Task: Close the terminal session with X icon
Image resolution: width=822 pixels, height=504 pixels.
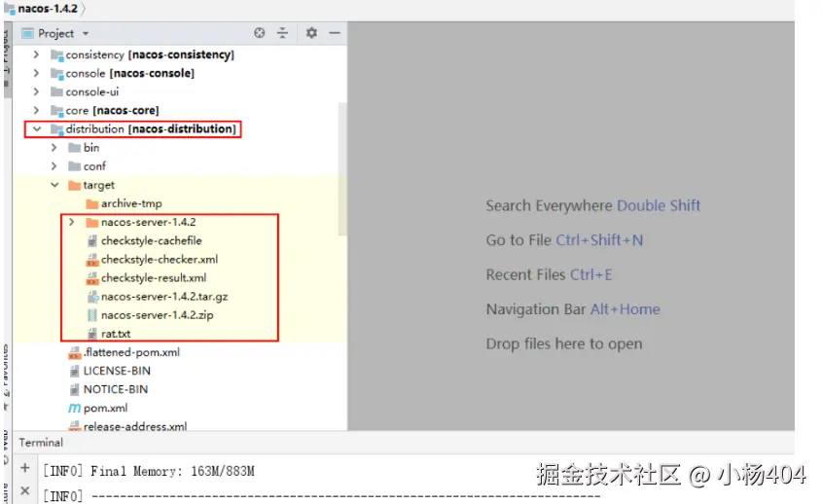Action: (24, 491)
